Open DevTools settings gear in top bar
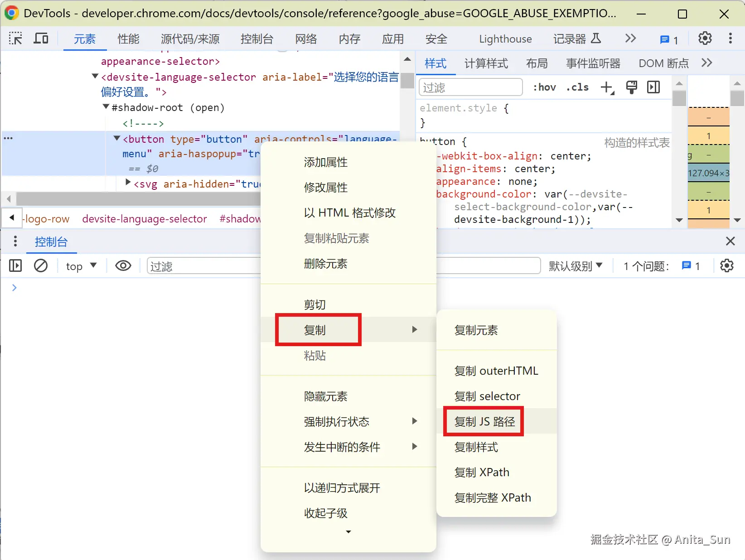The width and height of the screenshot is (745, 560). pos(705,39)
